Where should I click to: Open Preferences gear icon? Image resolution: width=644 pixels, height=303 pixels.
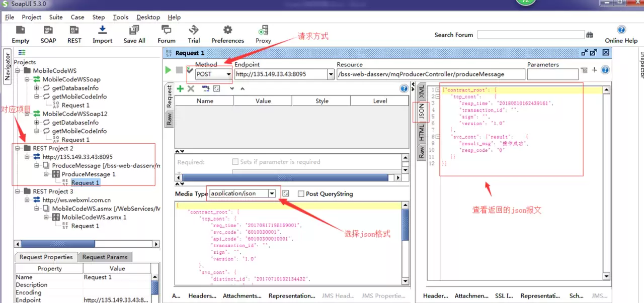tap(228, 31)
